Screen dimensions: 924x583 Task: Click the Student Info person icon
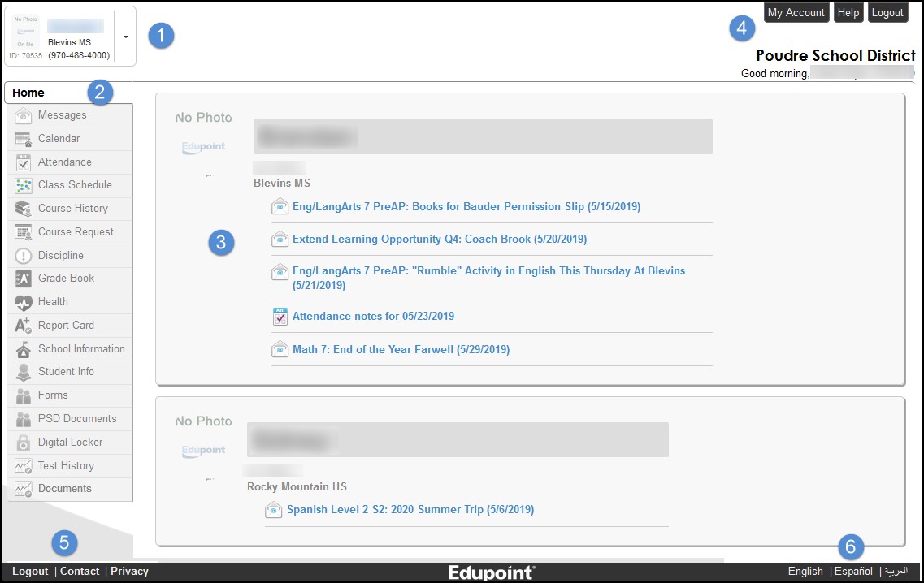point(23,372)
